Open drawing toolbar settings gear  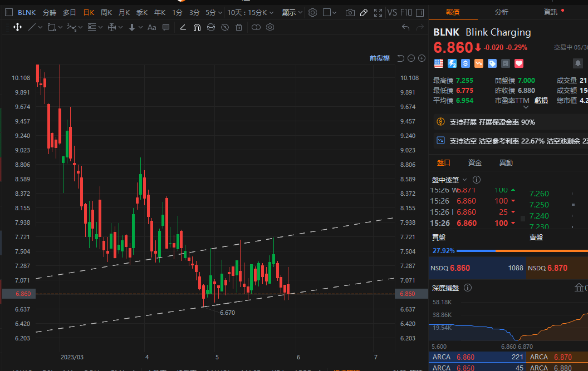click(x=270, y=27)
